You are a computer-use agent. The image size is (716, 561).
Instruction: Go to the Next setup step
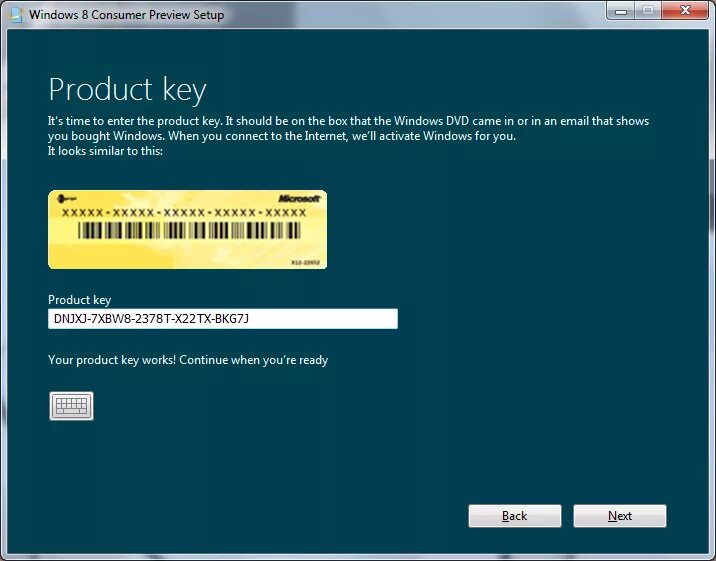click(620, 516)
